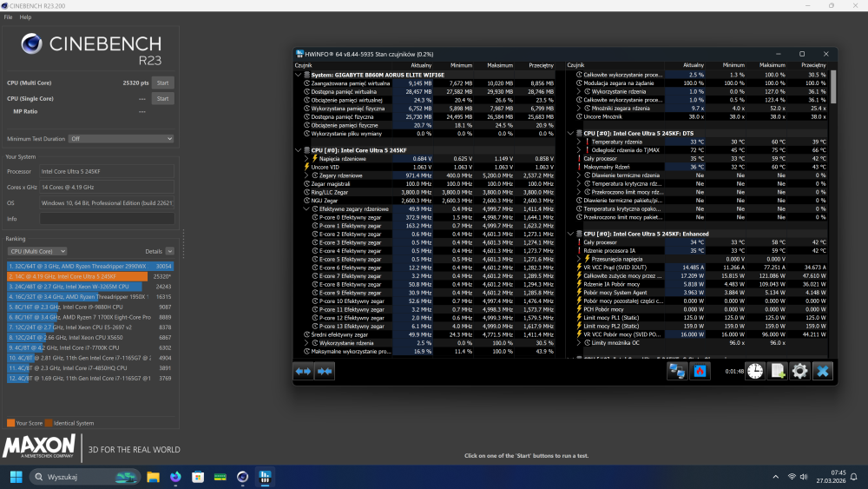Collapse the left CPU [#0] Intel Core Ultra 5 245KF group

coord(298,150)
